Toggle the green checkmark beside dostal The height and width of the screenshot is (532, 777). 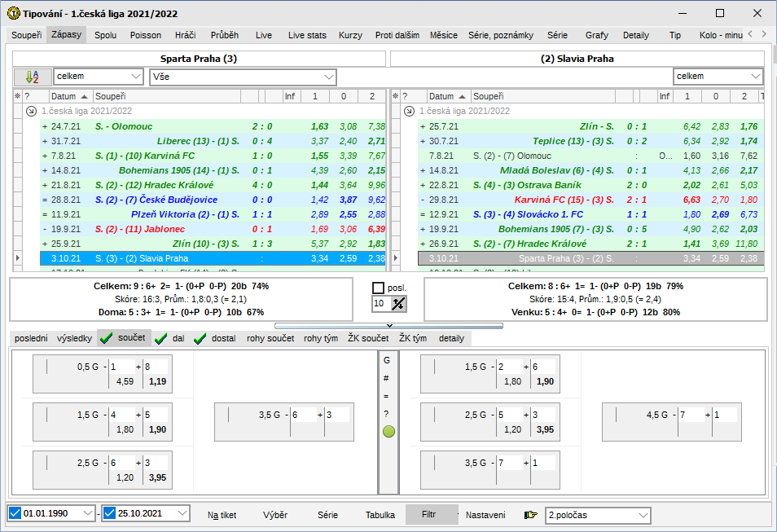(200, 338)
